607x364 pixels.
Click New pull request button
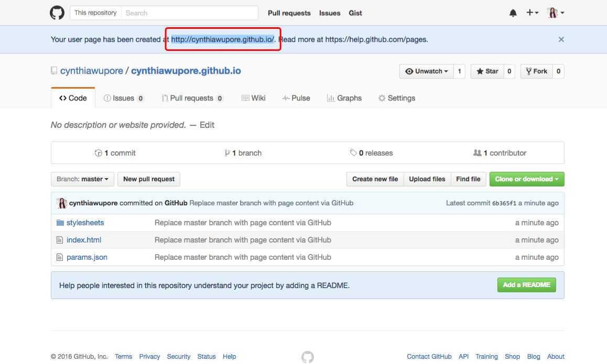point(149,179)
